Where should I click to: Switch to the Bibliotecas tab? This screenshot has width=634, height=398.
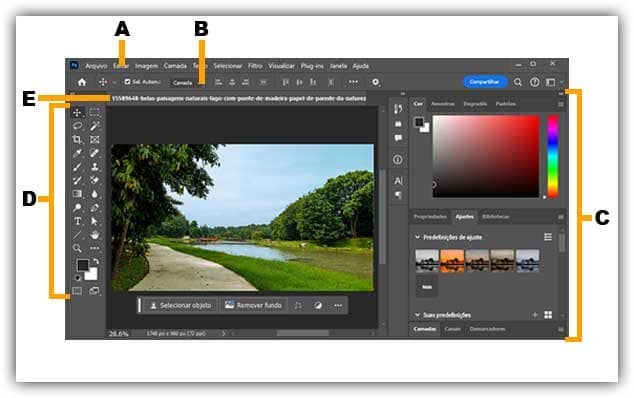496,217
